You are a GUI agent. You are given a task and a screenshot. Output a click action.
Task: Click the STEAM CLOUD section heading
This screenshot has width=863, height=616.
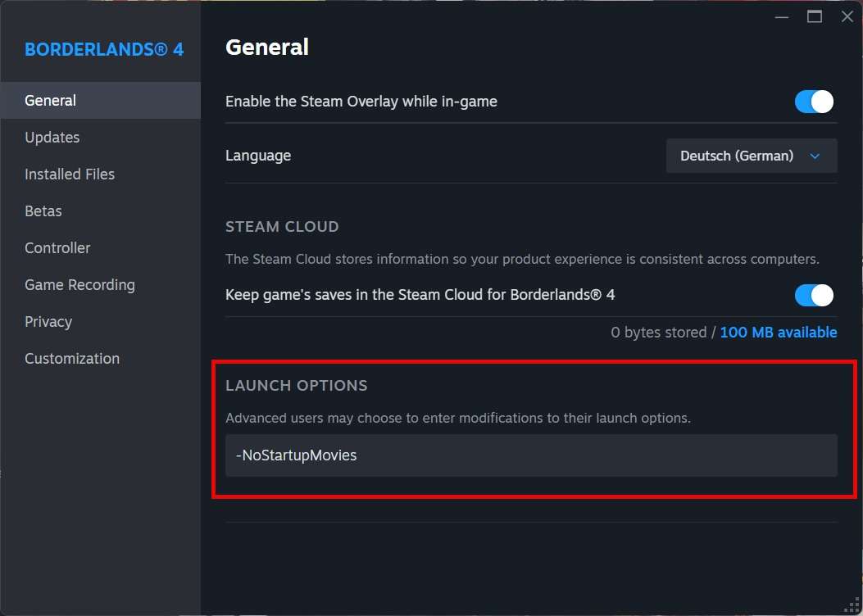click(282, 227)
